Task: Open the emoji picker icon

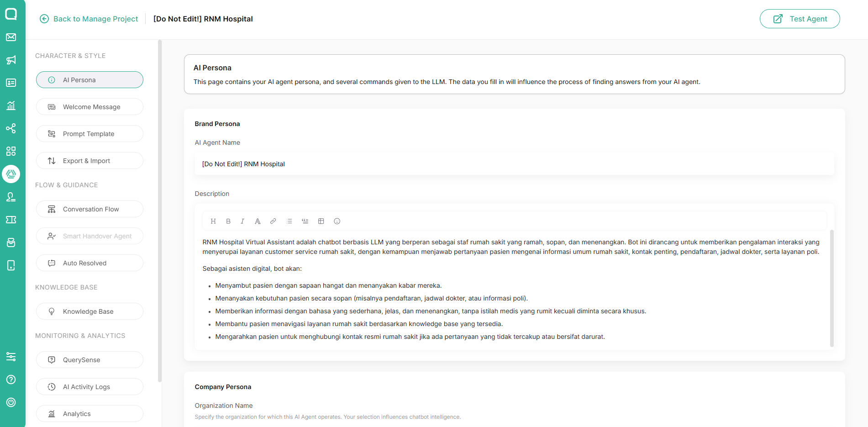Action: (337, 221)
